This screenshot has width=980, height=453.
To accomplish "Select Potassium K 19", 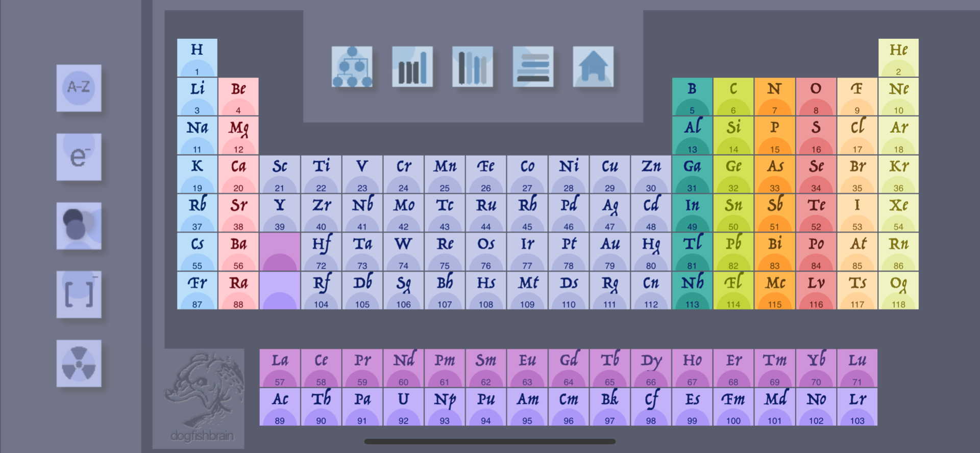I will coord(197,174).
